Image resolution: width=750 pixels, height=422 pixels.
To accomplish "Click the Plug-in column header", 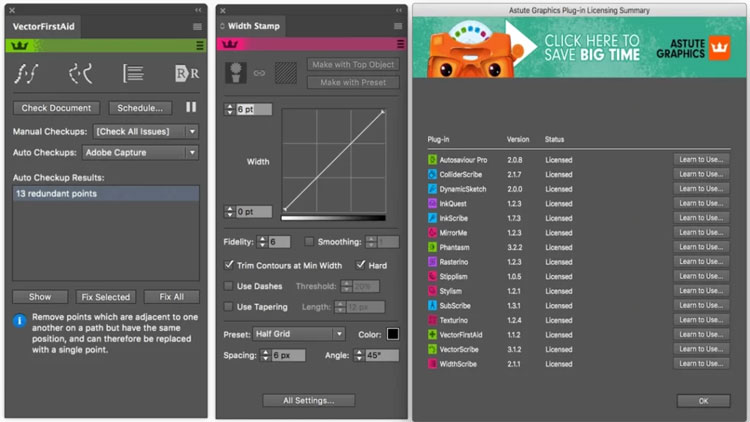I will [x=438, y=139].
